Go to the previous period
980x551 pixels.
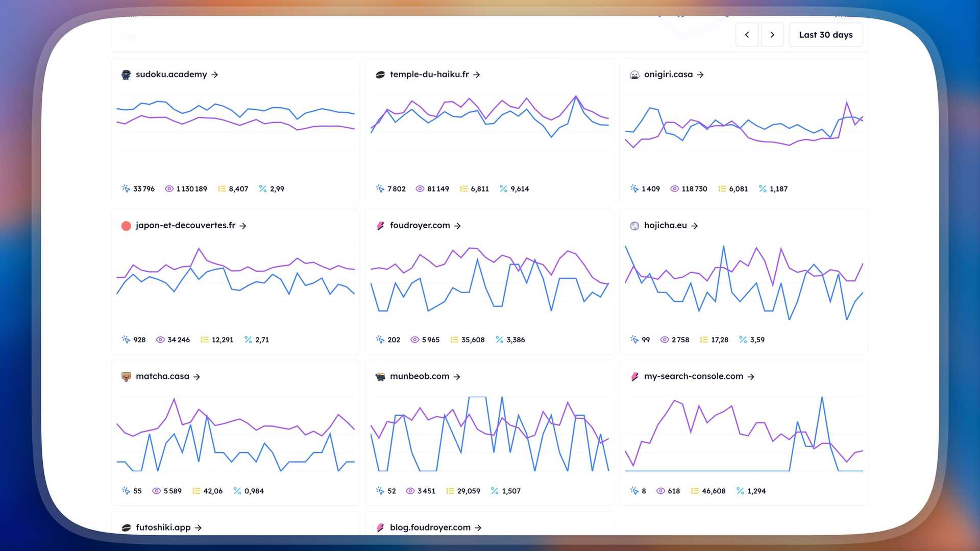747,35
